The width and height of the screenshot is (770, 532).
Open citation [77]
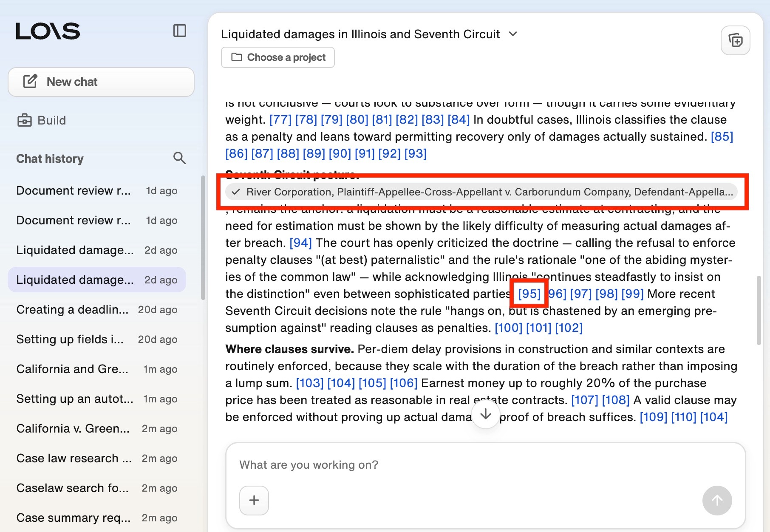click(280, 120)
